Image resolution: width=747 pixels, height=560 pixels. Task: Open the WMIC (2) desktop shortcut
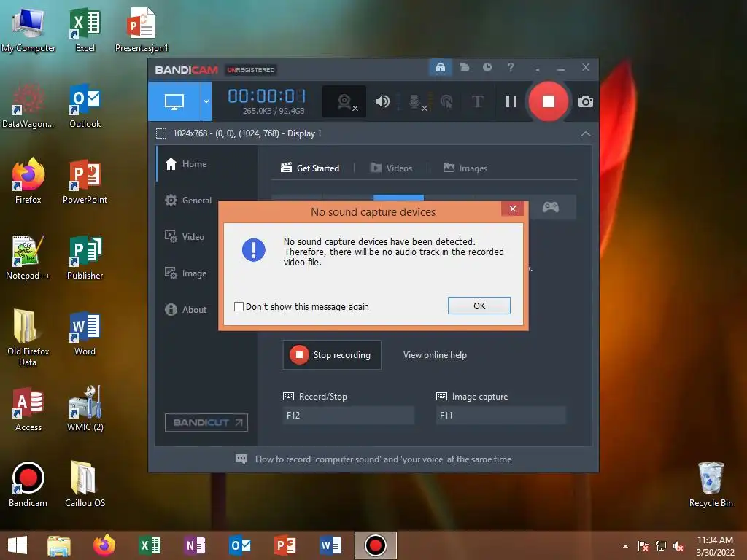click(85, 408)
